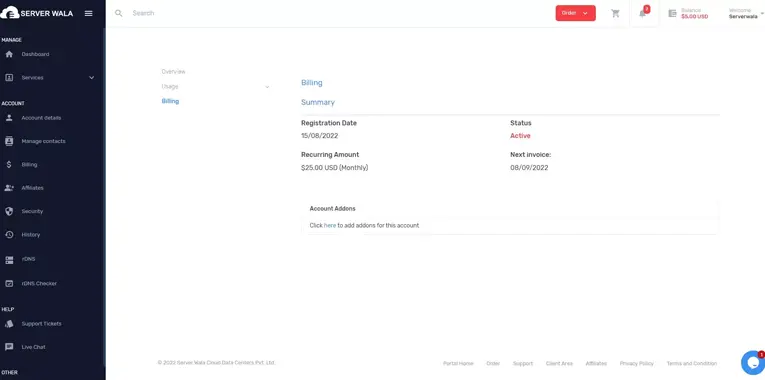Click the History clock icon
The width and height of the screenshot is (765, 380).
tap(9, 235)
